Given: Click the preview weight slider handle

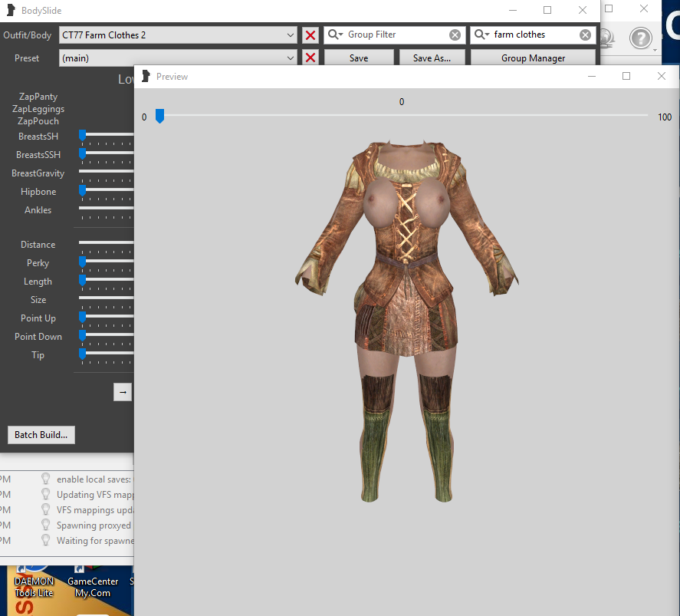Looking at the screenshot, I should (159, 116).
